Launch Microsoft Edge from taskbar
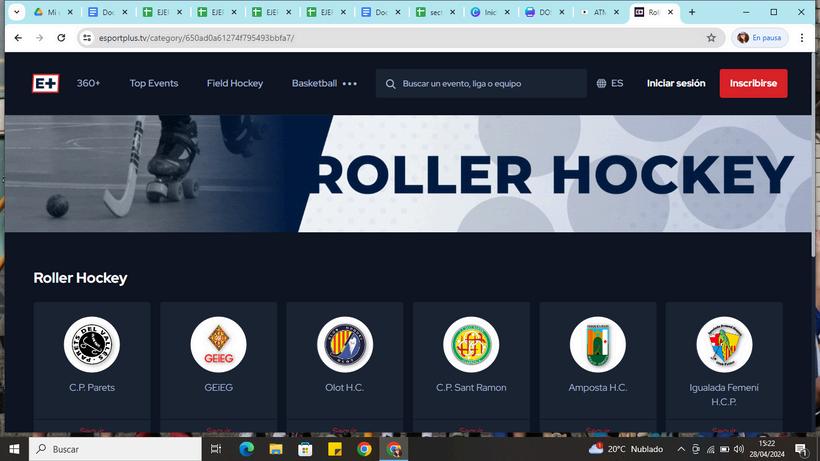This screenshot has height=461, width=820. pyautogui.click(x=246, y=449)
